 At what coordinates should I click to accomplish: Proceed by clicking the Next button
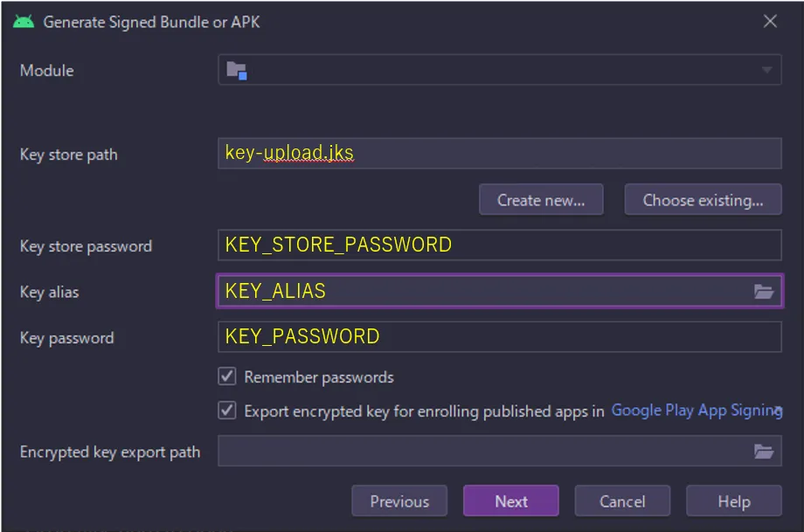(511, 501)
